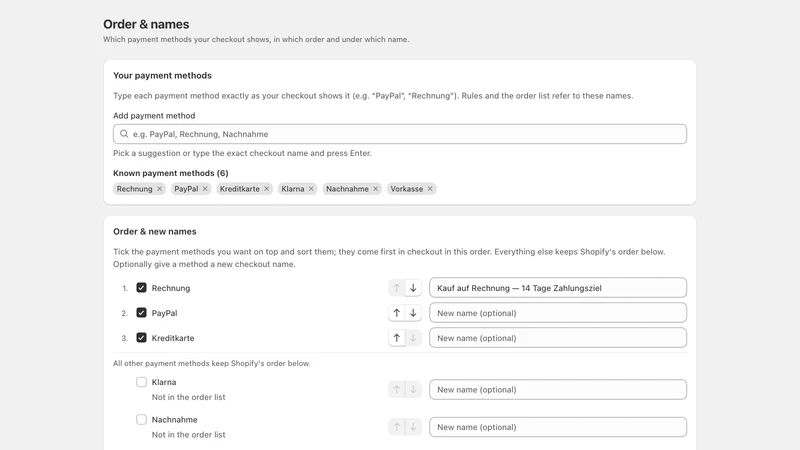Click the PayPal row label in order list
The width and height of the screenshot is (800, 450).
tap(164, 313)
